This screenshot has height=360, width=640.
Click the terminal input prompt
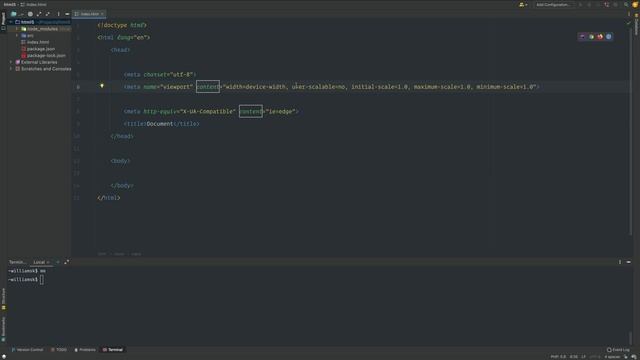42,280
